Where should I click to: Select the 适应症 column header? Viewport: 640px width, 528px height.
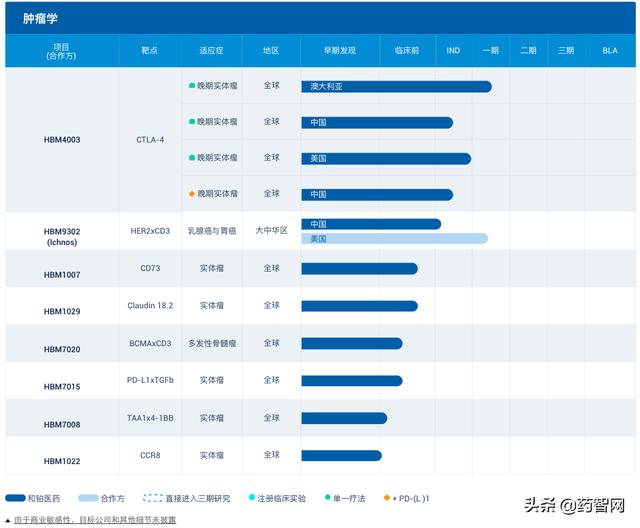click(x=211, y=50)
